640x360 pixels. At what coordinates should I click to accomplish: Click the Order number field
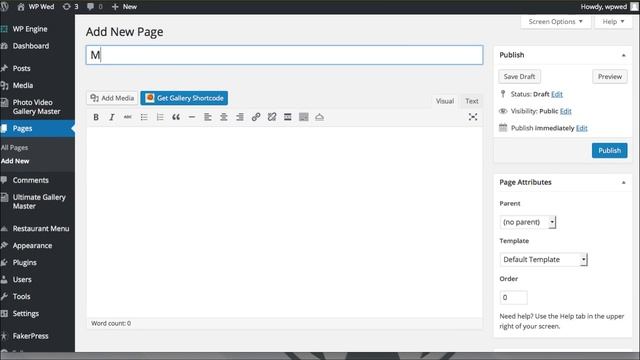click(x=513, y=297)
